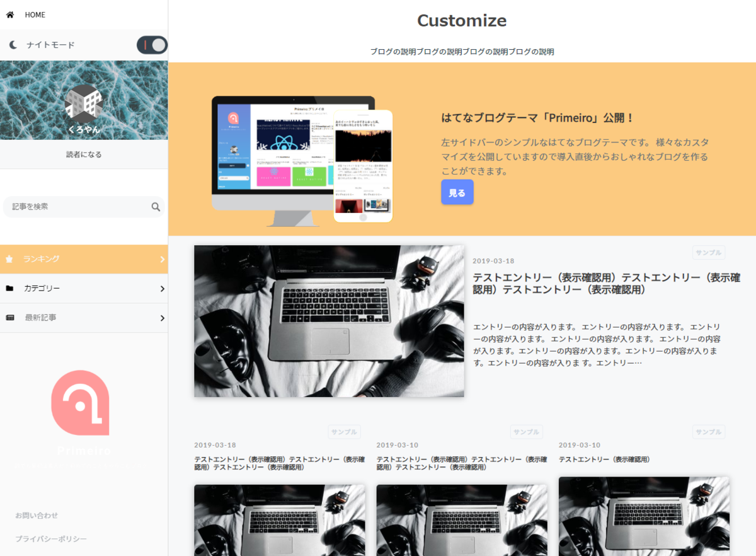Open the お問い合わせ link

click(x=37, y=516)
